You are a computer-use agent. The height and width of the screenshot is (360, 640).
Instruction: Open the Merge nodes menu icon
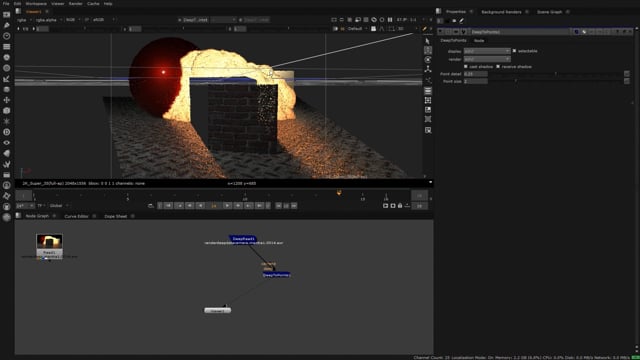(7, 89)
